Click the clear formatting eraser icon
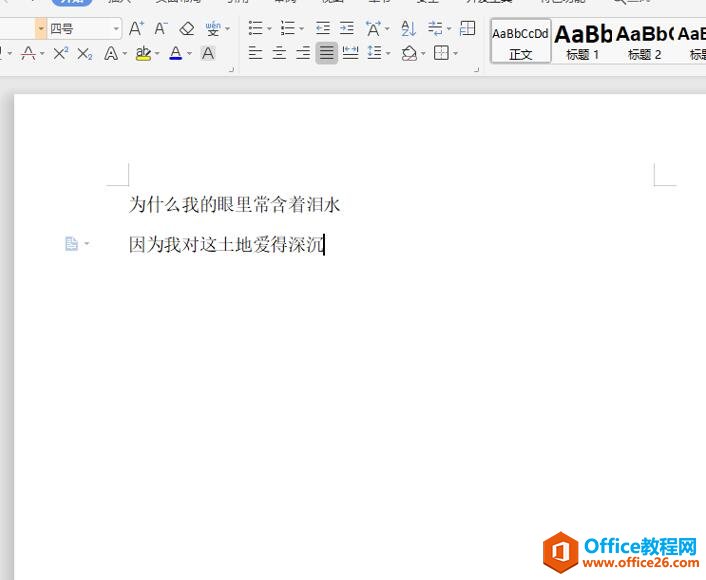 [186, 29]
